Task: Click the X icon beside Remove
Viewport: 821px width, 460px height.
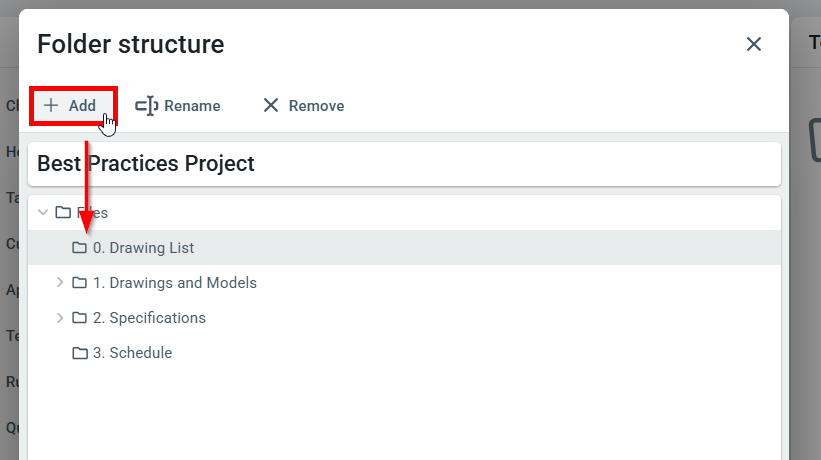Action: tap(270, 106)
